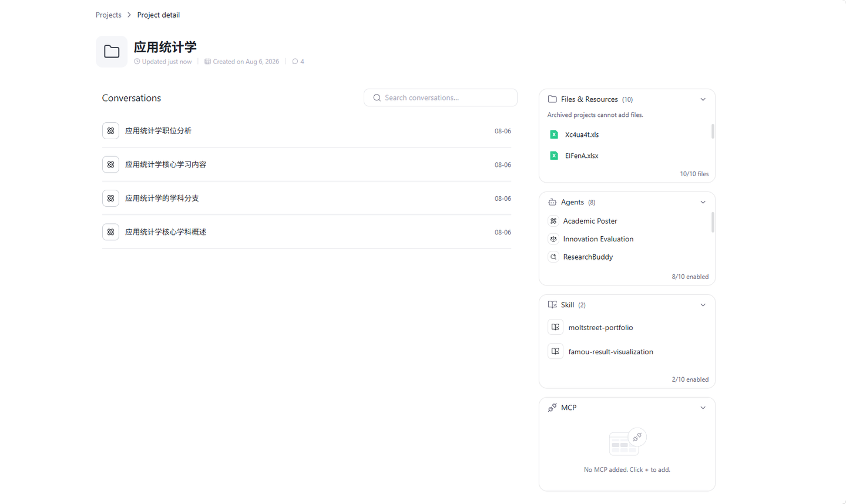
Task: Click the Agents list scrollbar
Action: point(713,222)
